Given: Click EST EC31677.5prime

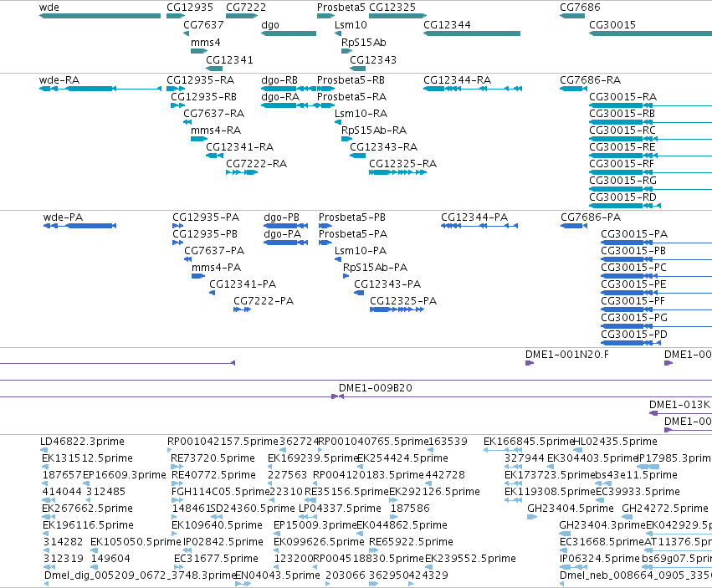Looking at the screenshot, I should pos(216,558).
